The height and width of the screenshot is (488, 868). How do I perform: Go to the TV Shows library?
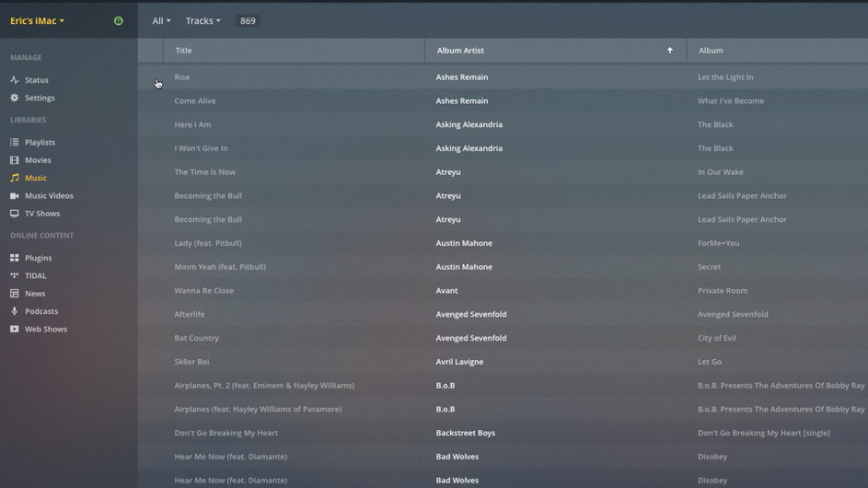click(42, 214)
